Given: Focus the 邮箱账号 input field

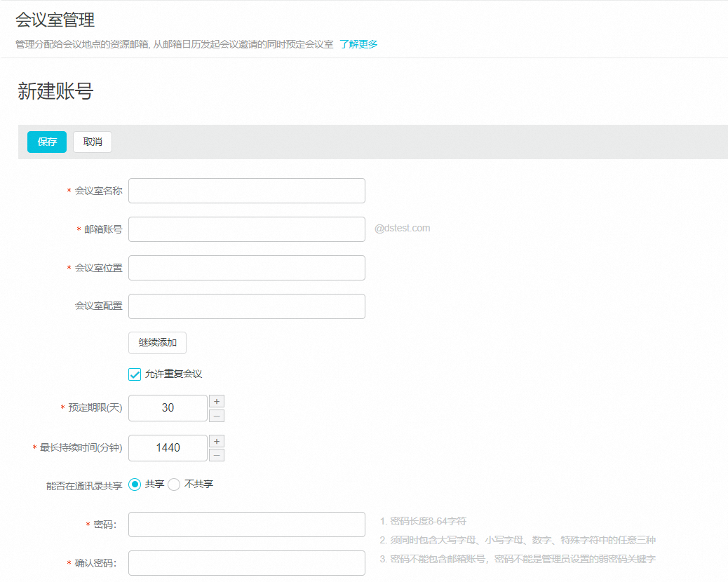Looking at the screenshot, I should (x=246, y=229).
